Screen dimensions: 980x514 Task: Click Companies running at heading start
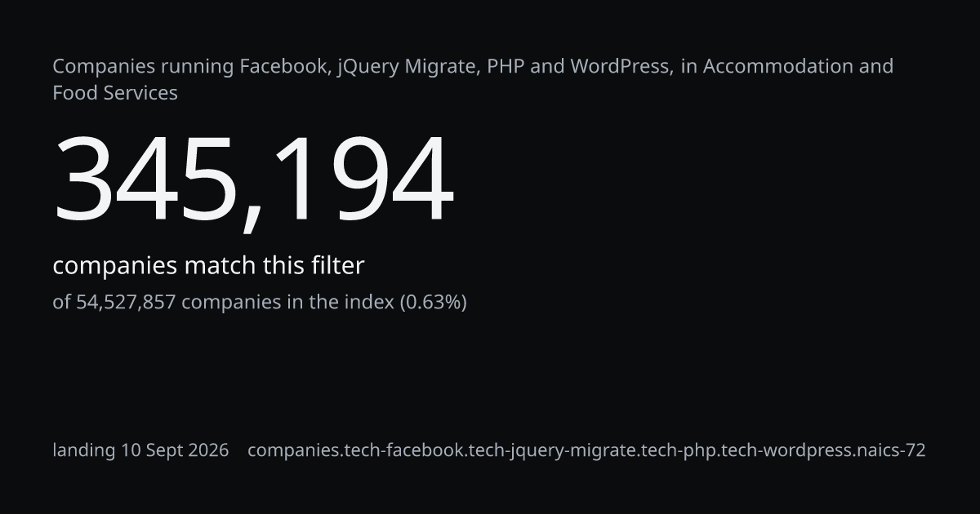click(143, 67)
